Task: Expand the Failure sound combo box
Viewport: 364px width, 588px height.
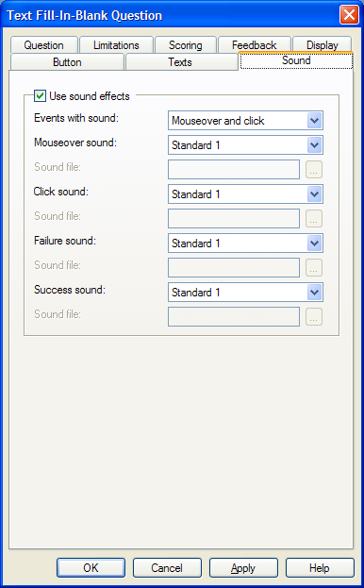Action: coord(245,244)
